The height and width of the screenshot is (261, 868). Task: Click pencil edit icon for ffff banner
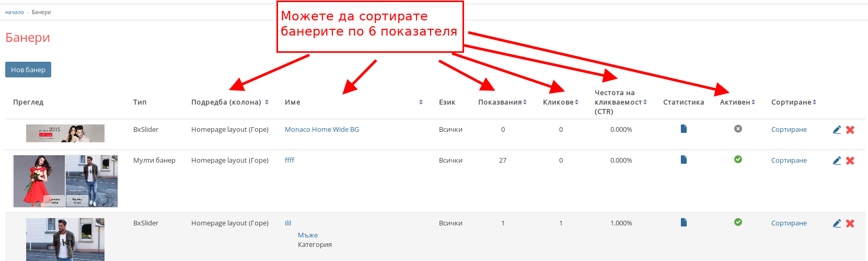(x=837, y=161)
